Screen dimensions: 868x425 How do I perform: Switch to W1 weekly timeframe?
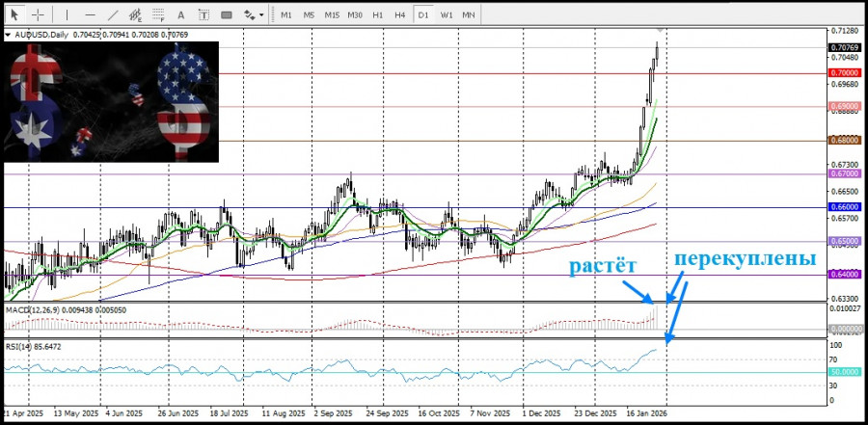[x=447, y=15]
